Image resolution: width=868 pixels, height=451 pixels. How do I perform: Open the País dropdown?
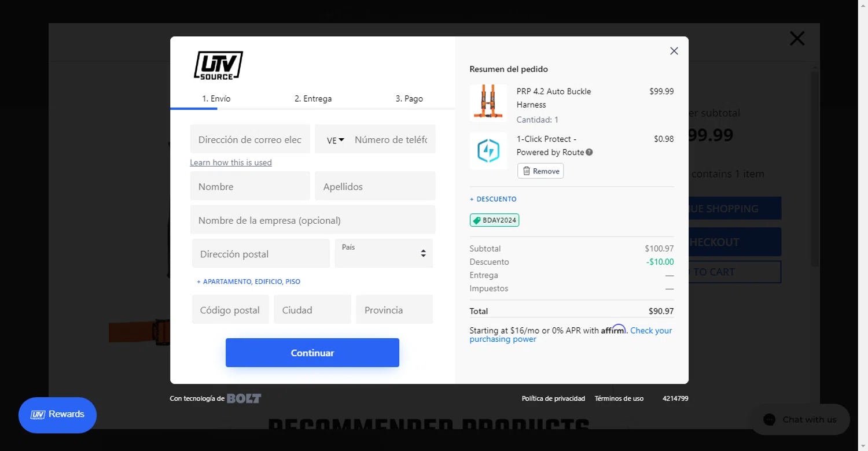(x=384, y=253)
